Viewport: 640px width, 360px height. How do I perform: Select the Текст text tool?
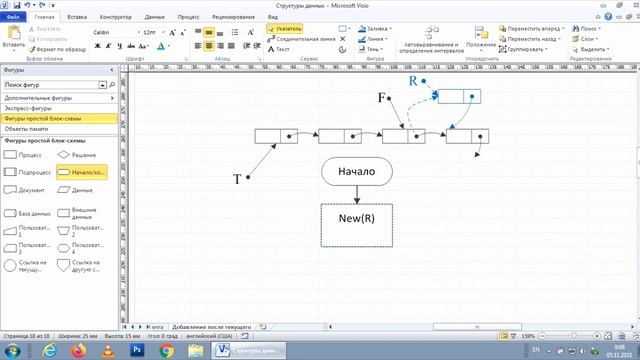pos(279,49)
